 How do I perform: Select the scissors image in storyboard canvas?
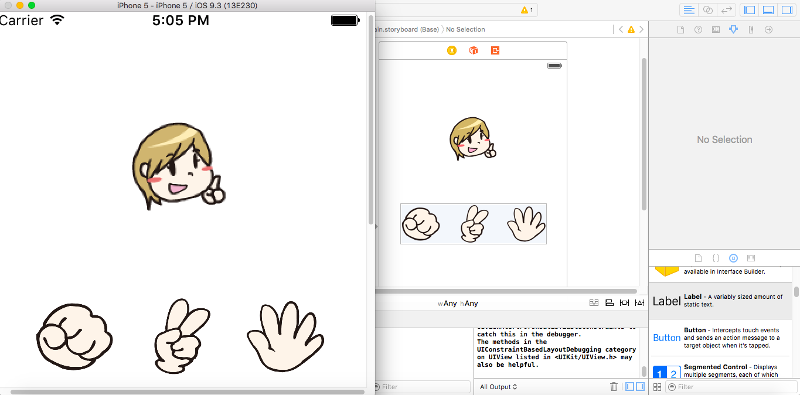coord(474,224)
